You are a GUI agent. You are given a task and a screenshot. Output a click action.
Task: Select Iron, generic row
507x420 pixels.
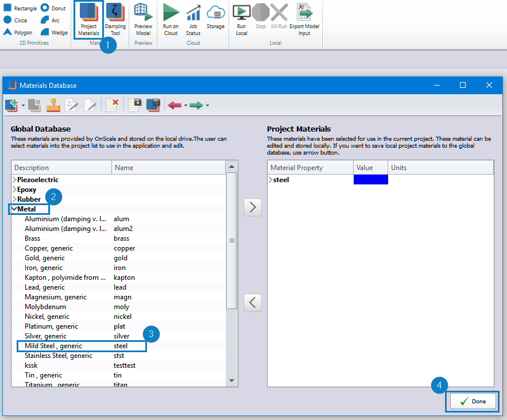pyautogui.click(x=118, y=268)
